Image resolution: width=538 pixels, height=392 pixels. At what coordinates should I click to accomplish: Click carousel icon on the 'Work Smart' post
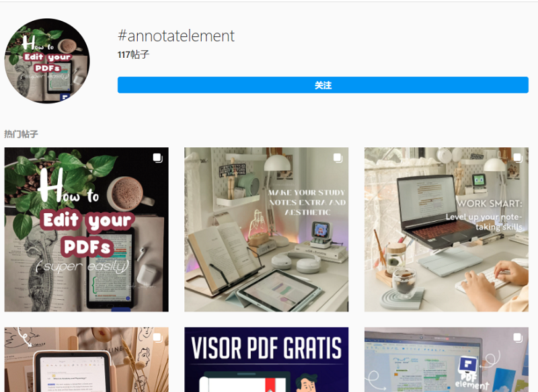[518, 158]
